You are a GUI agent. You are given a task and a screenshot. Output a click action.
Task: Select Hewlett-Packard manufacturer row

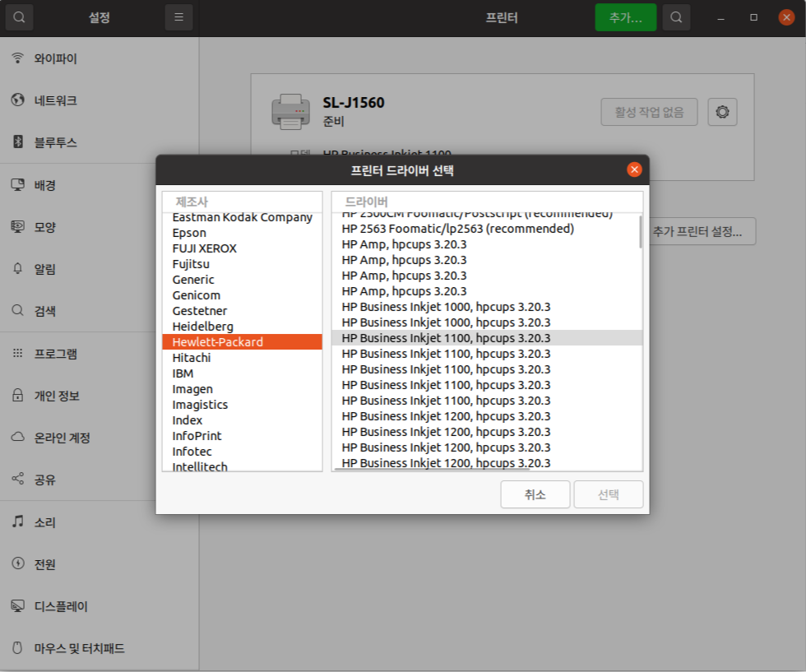point(242,342)
